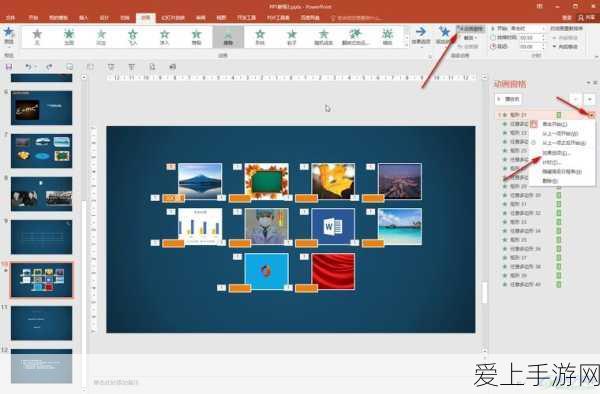Choose the Delete entry in the context menu

550,181
